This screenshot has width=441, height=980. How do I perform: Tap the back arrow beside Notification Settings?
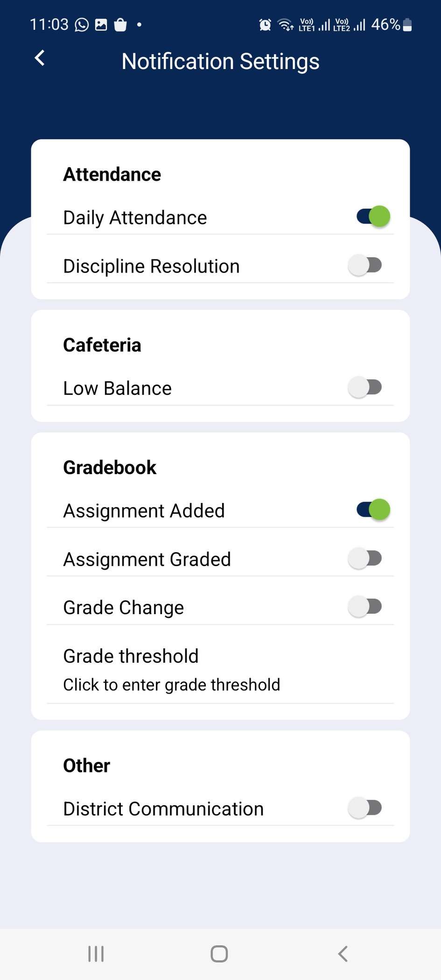coord(40,58)
